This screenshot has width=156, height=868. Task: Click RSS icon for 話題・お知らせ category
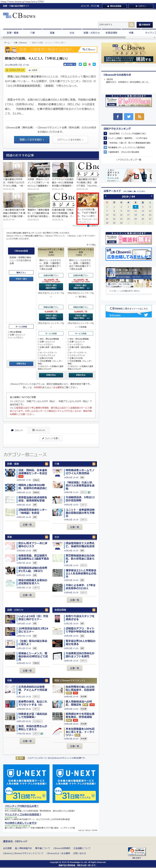coord(47,610)
